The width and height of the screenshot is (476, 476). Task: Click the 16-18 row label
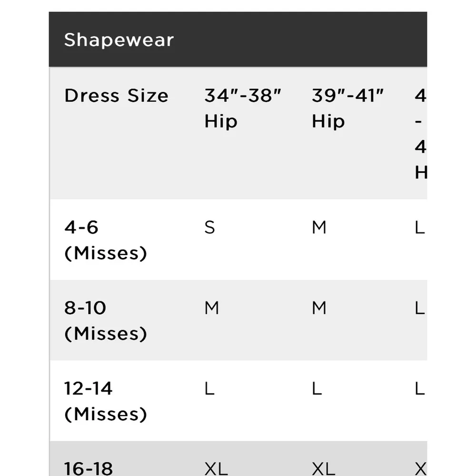click(x=89, y=468)
